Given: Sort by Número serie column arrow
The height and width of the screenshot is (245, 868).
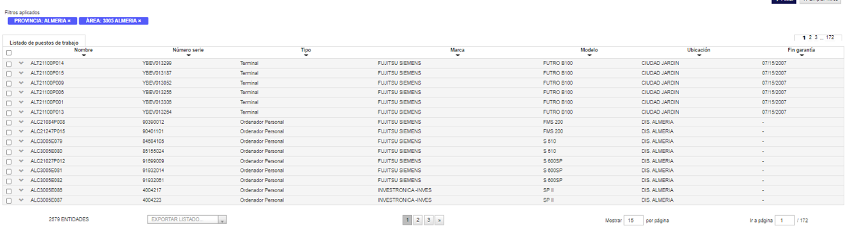Looking at the screenshot, I should 188,55.
